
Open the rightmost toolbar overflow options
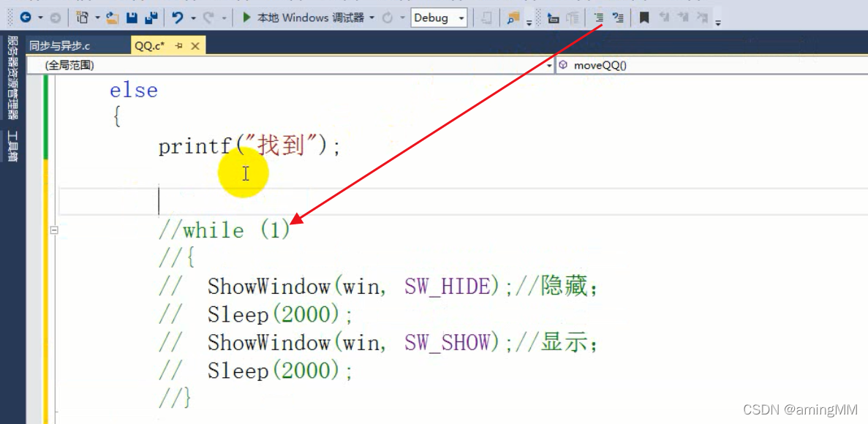718,22
